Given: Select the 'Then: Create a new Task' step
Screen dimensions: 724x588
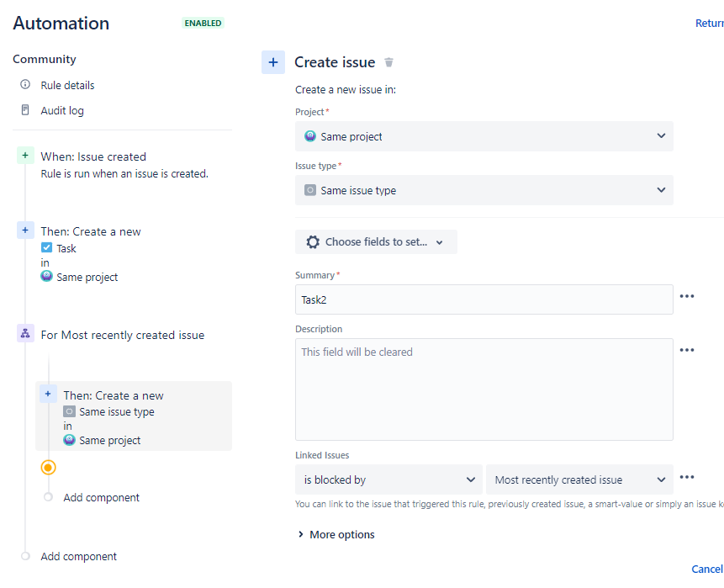Looking at the screenshot, I should click(91, 231).
